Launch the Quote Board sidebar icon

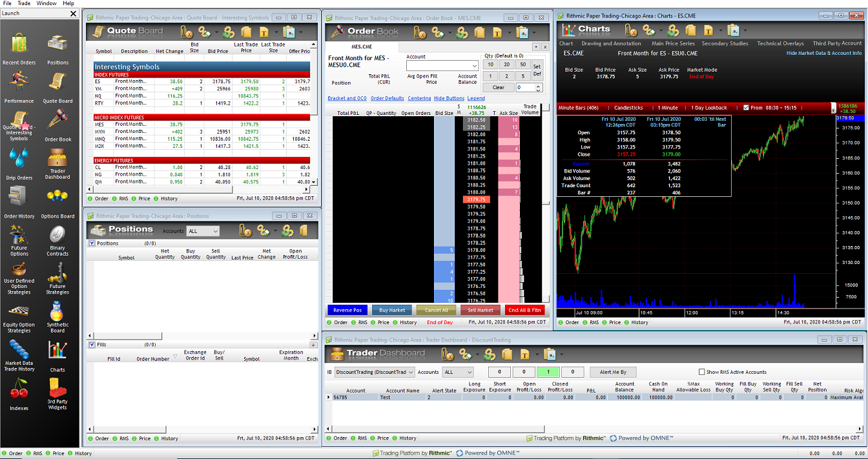(x=57, y=83)
